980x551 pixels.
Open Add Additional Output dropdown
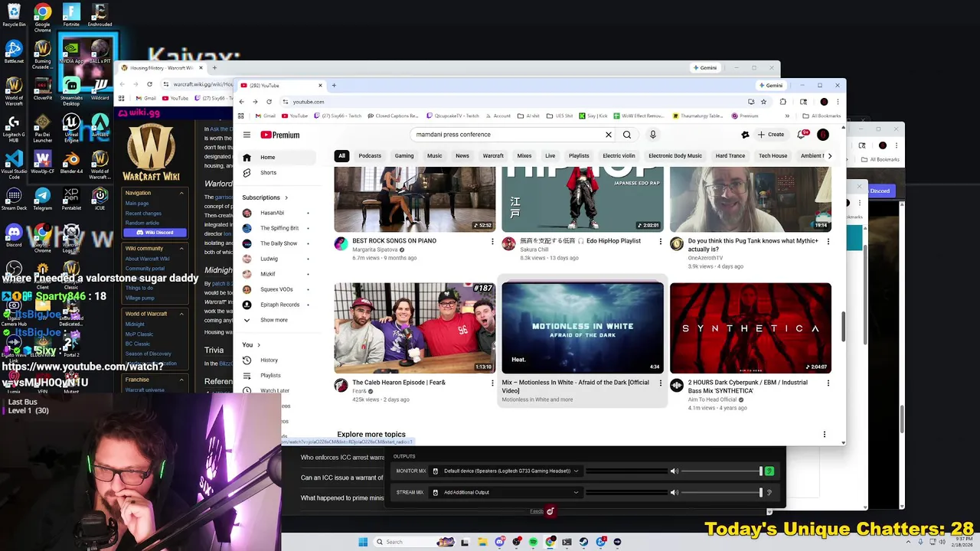pos(505,492)
